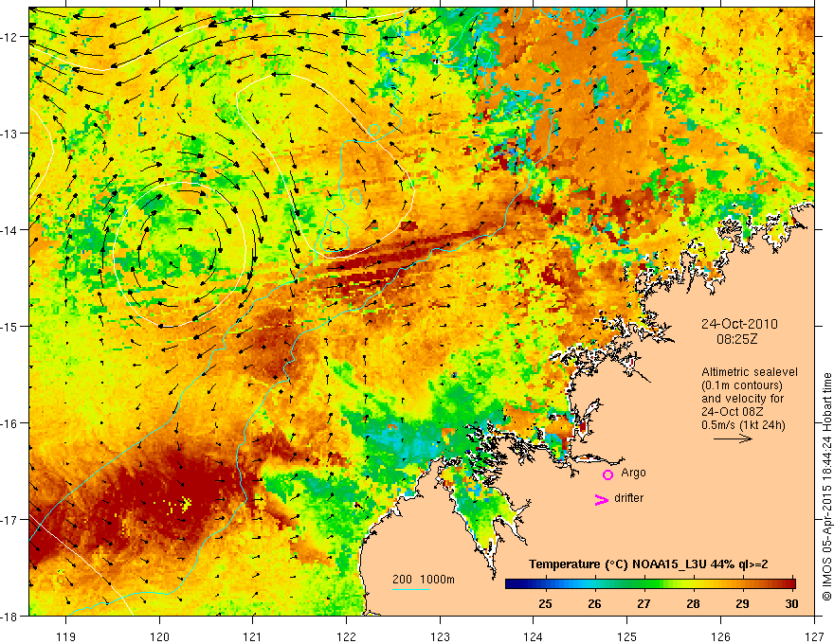Click the '124' longitude axis label
834x644 pixels.
coord(534,636)
